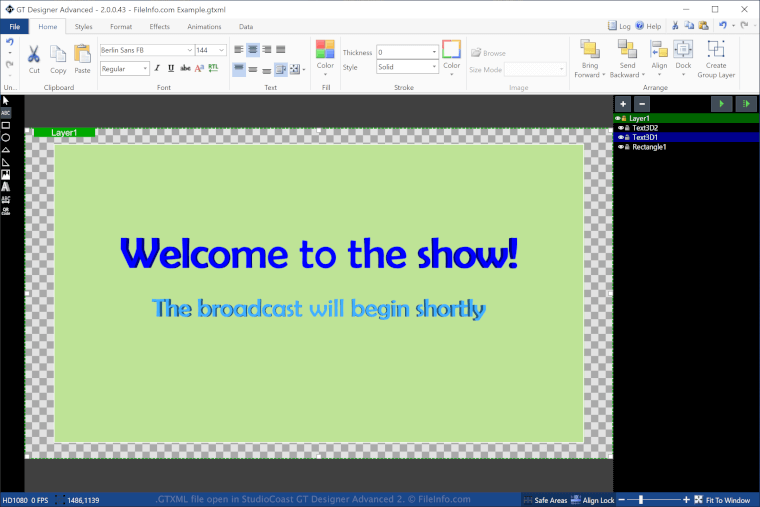The image size is (760, 507).
Task: Click the font size Aa icon
Action: tap(199, 68)
